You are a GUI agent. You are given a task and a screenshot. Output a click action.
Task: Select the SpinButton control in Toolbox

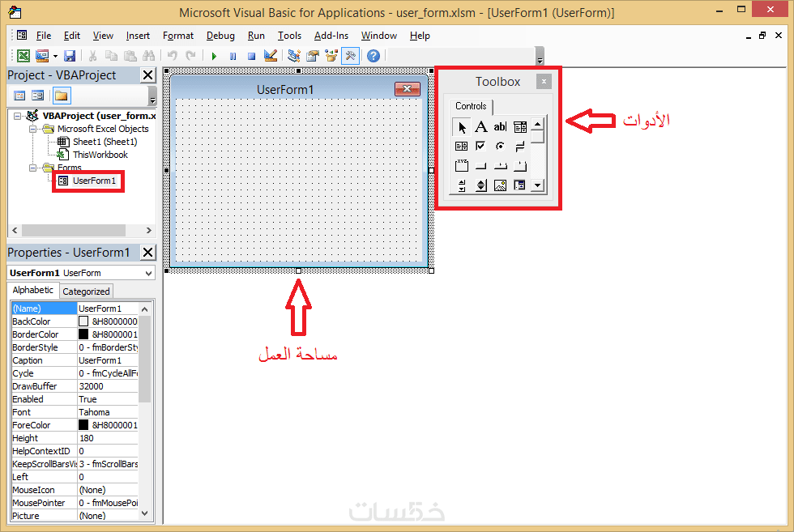480,185
